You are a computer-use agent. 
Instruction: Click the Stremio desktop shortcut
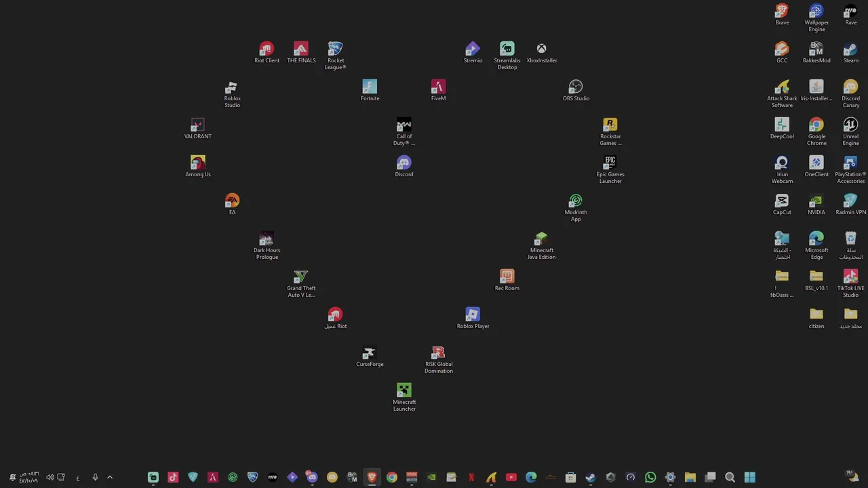[473, 52]
